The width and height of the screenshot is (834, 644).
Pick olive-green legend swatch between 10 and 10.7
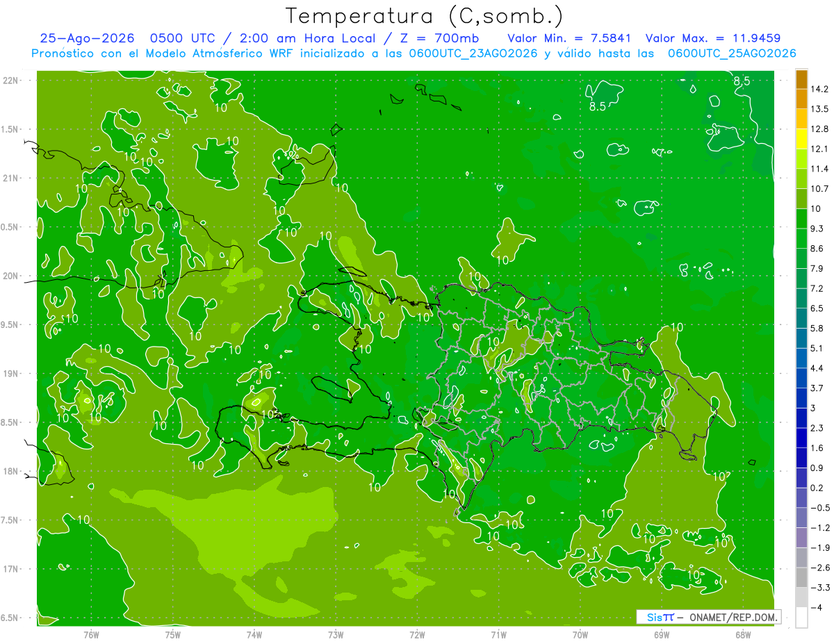801,199
